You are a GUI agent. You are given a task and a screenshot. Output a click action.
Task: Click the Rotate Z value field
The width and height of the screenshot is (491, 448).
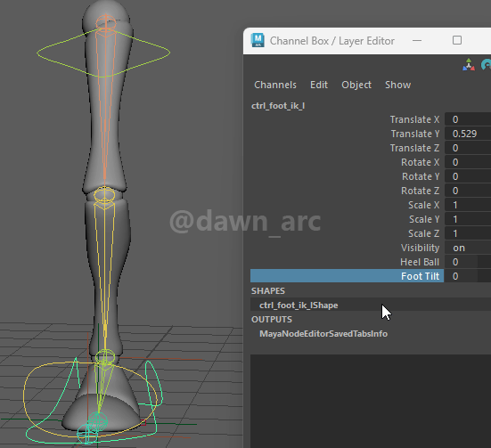pos(468,191)
